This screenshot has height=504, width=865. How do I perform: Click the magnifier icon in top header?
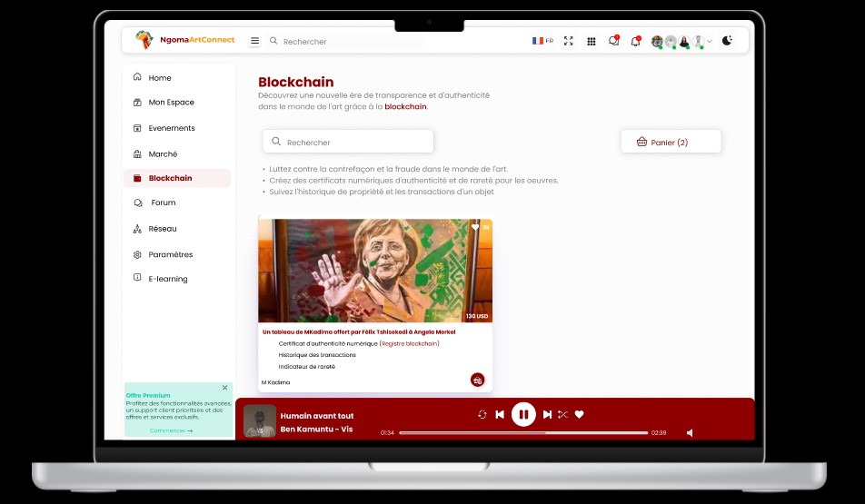273,41
